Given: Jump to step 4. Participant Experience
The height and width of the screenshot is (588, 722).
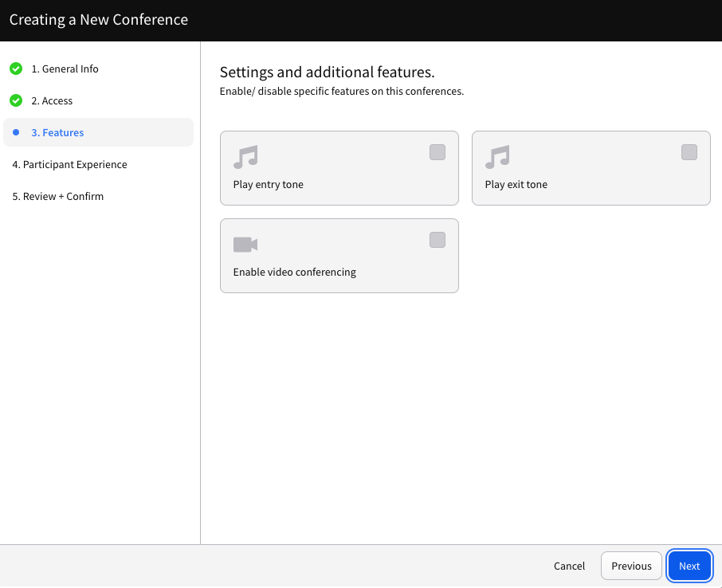Looking at the screenshot, I should pos(69,164).
